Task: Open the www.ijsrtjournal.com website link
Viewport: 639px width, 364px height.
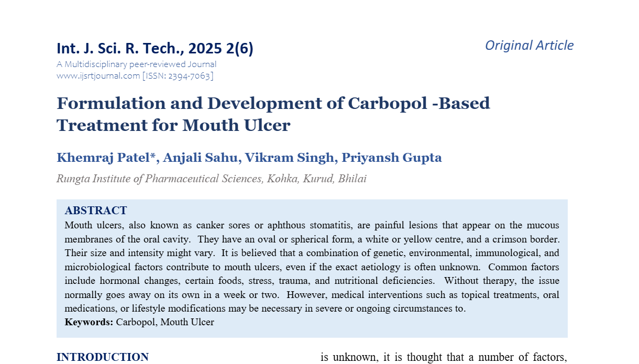Action: pos(98,76)
